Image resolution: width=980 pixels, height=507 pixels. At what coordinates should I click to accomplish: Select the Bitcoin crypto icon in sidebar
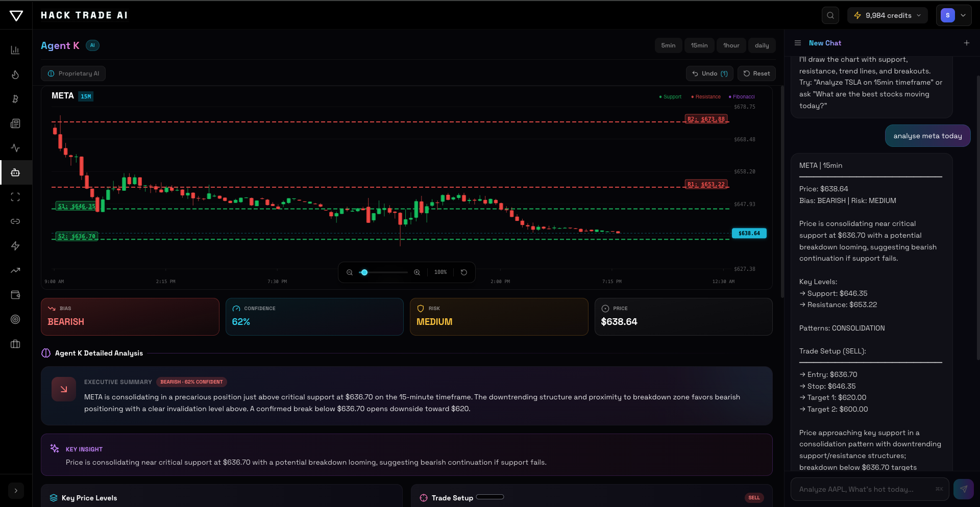tap(15, 99)
